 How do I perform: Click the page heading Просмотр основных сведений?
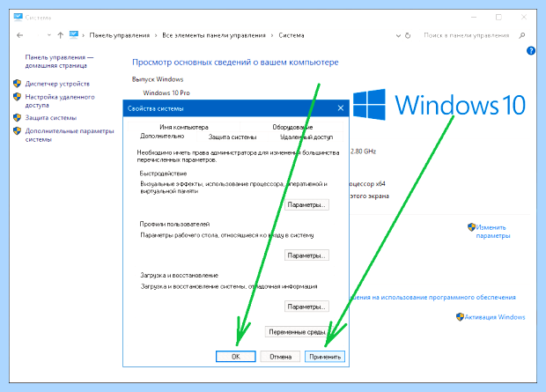coord(235,63)
